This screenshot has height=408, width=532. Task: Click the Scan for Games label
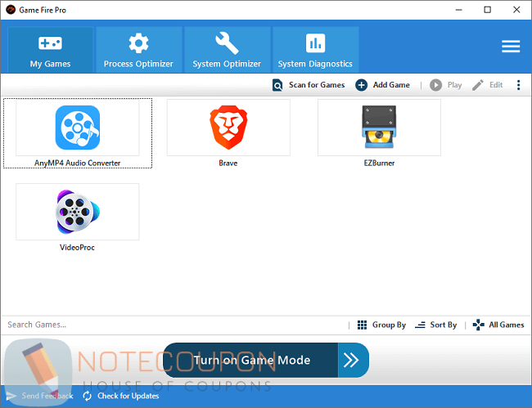(317, 85)
